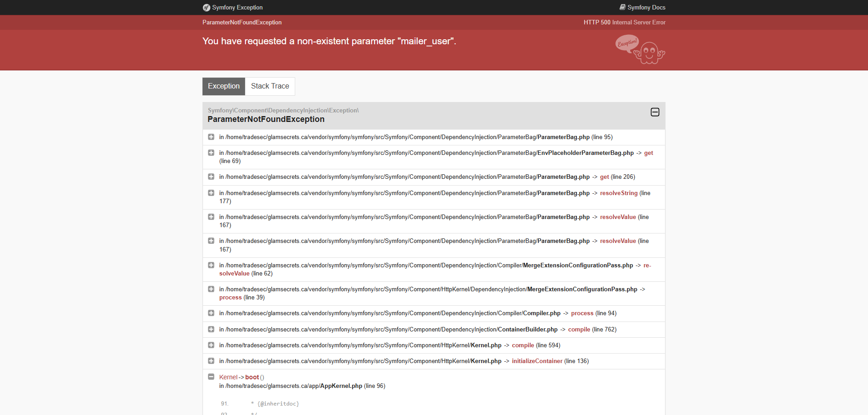The image size is (868, 415).
Task: Expand the HttpKernel MergeExtensionConfigurationPass.php process trace
Action: tap(211, 289)
